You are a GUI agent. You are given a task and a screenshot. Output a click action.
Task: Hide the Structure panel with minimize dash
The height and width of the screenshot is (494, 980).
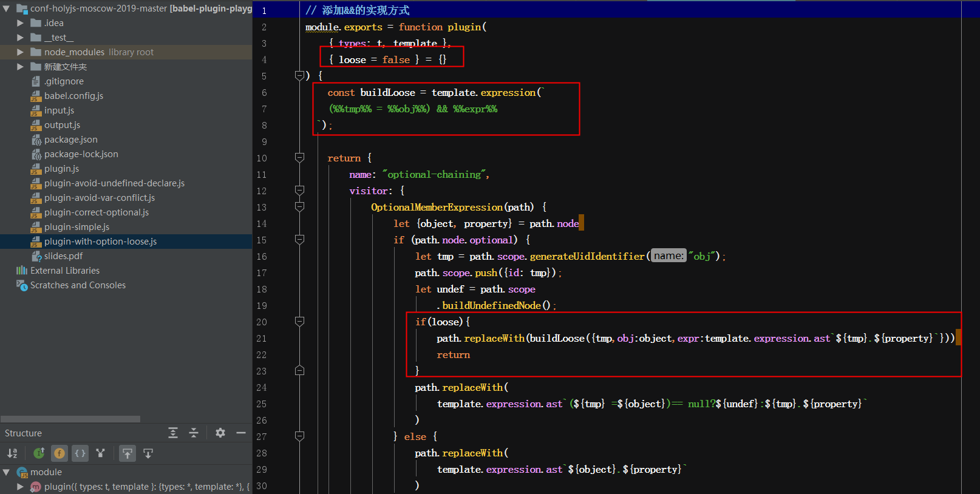241,433
